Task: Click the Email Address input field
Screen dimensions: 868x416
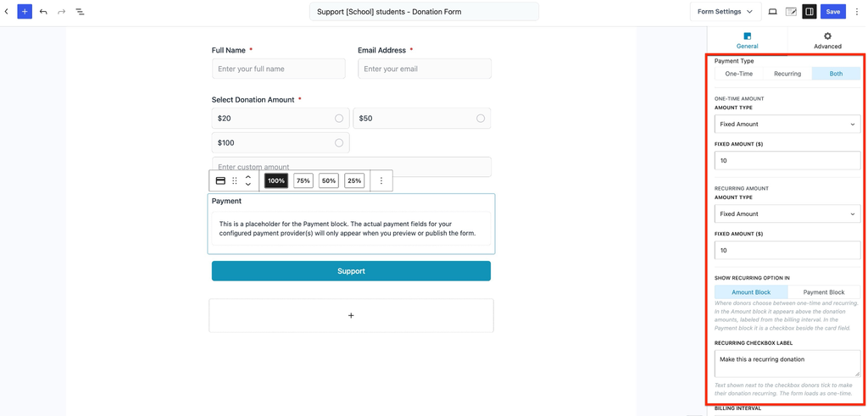Action: (425, 69)
